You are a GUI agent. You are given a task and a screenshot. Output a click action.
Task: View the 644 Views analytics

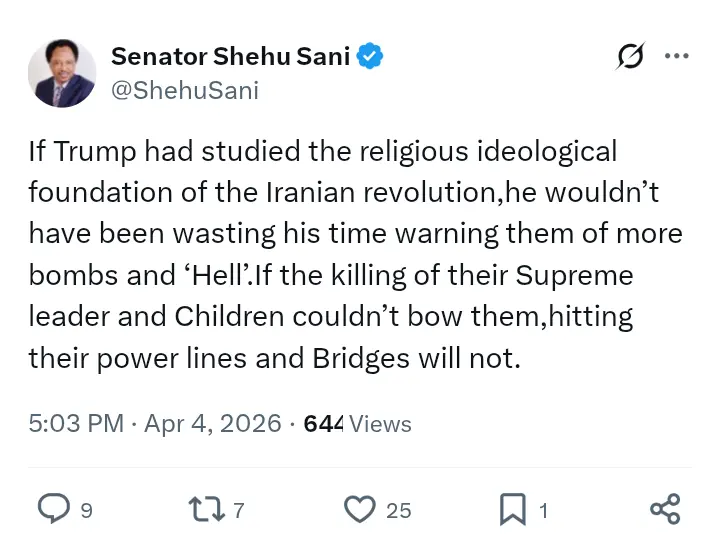tap(322, 423)
